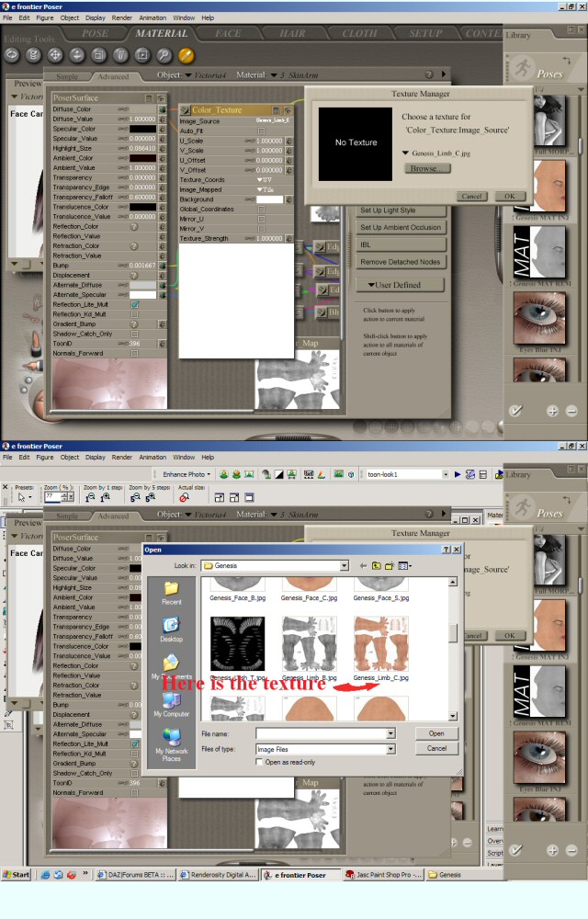The width and height of the screenshot is (588, 919).
Task: Select the Genesis_Limb_C.jpg thumbnail
Action: pos(380,643)
